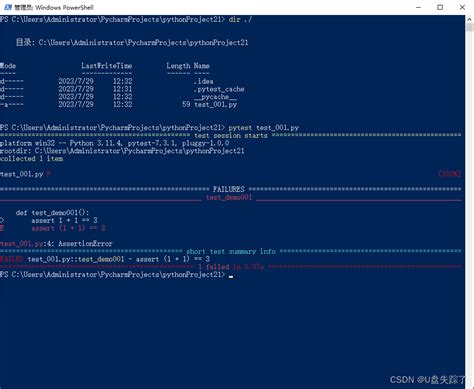
Task: Click the 'test session starts' header line
Action: click(231, 136)
